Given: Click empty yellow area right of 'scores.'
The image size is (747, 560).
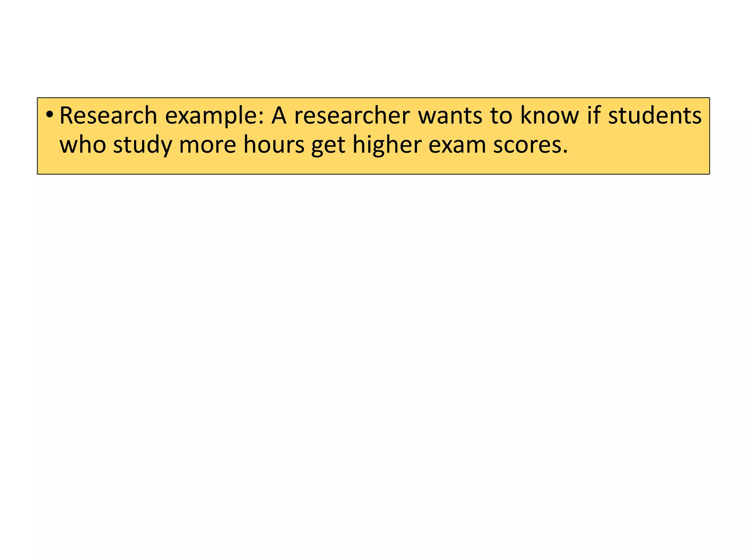Looking at the screenshot, I should 638,149.
